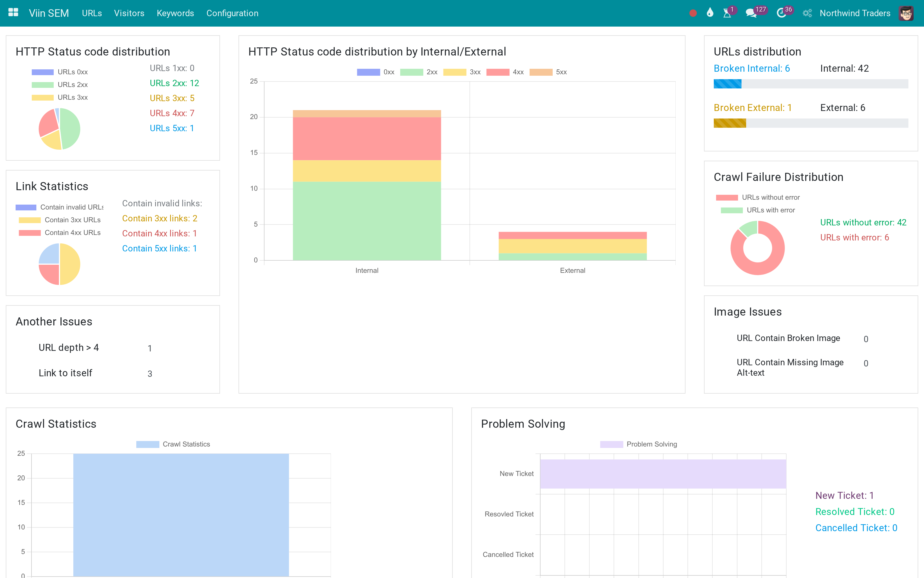Click URLs 1xx: 0 link

[172, 68]
